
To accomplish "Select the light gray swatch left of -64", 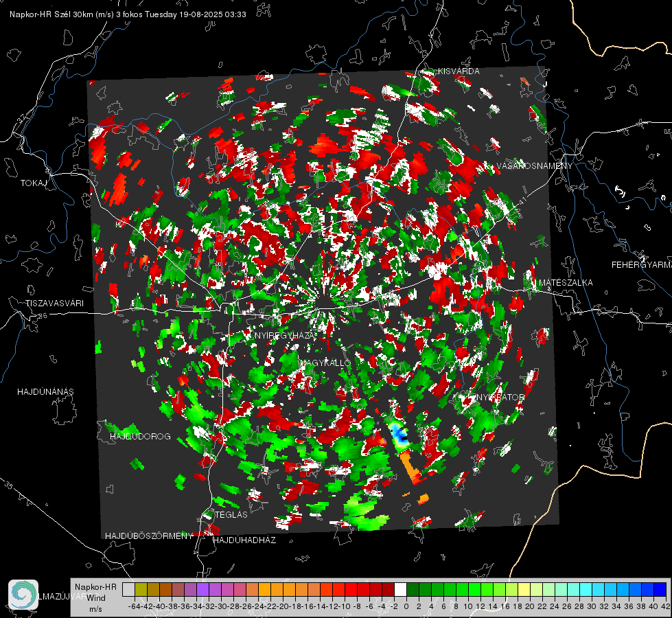I will click(x=128, y=589).
